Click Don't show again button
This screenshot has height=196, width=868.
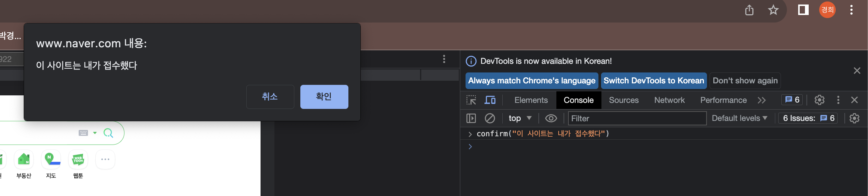(x=745, y=81)
